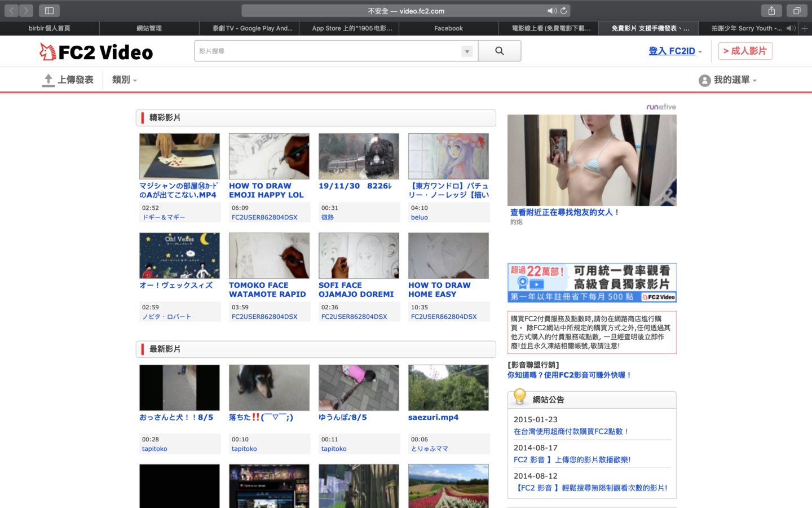Open ゆうんぽ♪8/5 video link
This screenshot has width=812, height=508.
(x=343, y=417)
